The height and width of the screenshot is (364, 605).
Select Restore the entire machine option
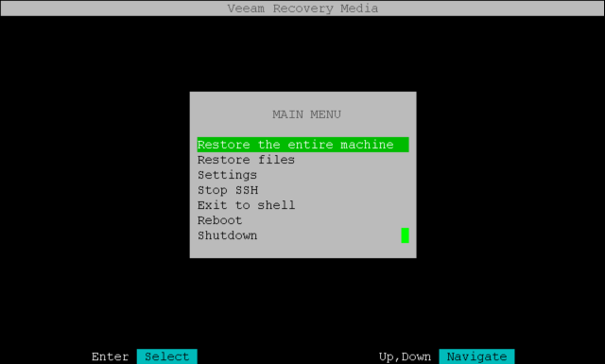[x=302, y=145]
